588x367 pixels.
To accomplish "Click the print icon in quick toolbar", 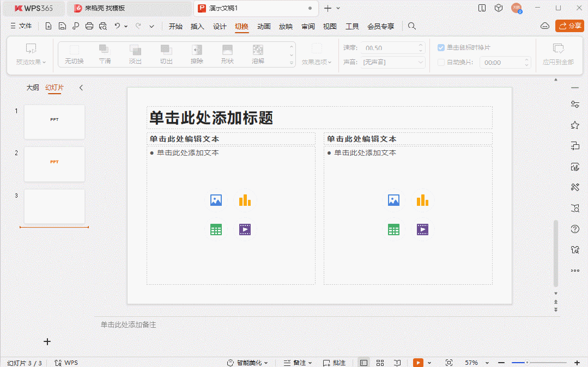I will pos(89,26).
